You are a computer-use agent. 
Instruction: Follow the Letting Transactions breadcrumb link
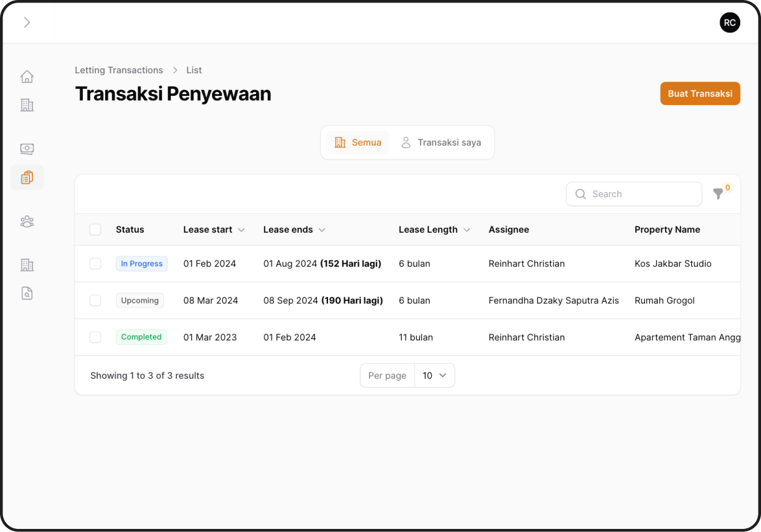click(119, 70)
